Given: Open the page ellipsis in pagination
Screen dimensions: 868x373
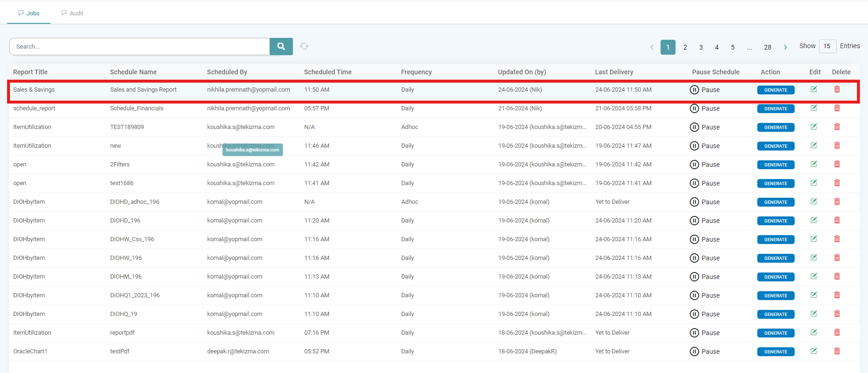Looking at the screenshot, I should pos(749,47).
